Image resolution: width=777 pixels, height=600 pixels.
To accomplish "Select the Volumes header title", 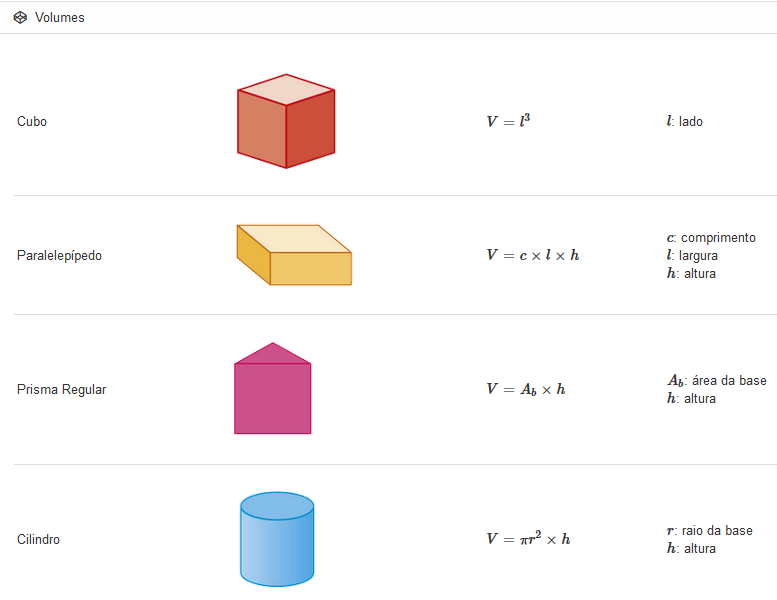I will (x=59, y=17).
